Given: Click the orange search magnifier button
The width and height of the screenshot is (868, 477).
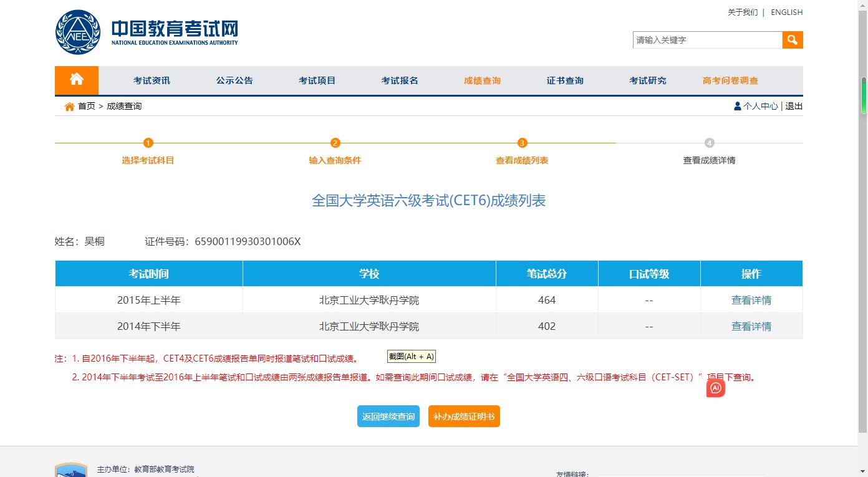Looking at the screenshot, I should click(x=793, y=40).
